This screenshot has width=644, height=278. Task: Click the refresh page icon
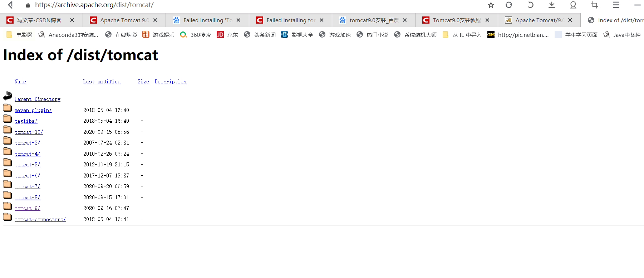(x=509, y=5)
